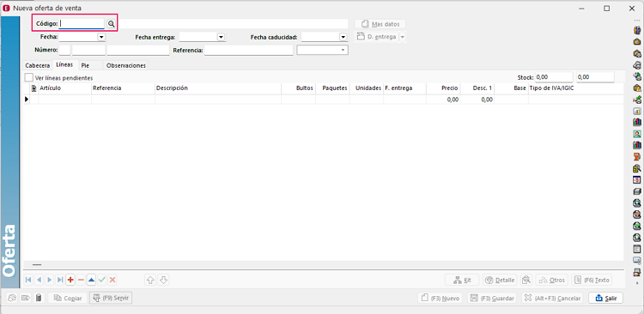Click the Kit button
The image size is (644, 314).
pos(462,281)
